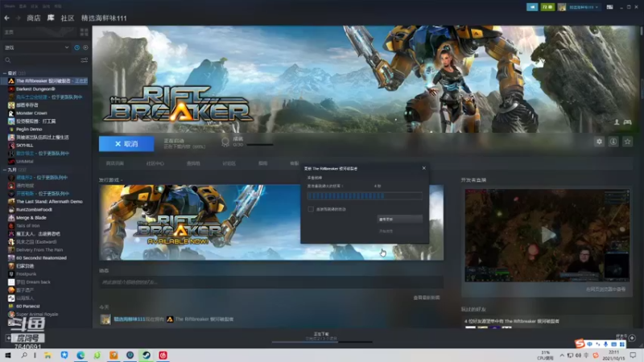Open the game's community hub tab
The width and height of the screenshot is (644, 362).
[x=155, y=163]
